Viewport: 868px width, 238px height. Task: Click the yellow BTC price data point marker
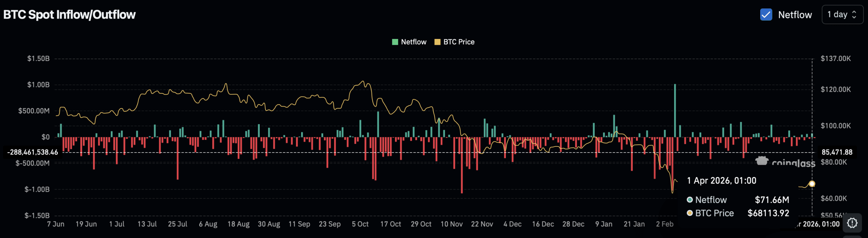pyautogui.click(x=812, y=184)
